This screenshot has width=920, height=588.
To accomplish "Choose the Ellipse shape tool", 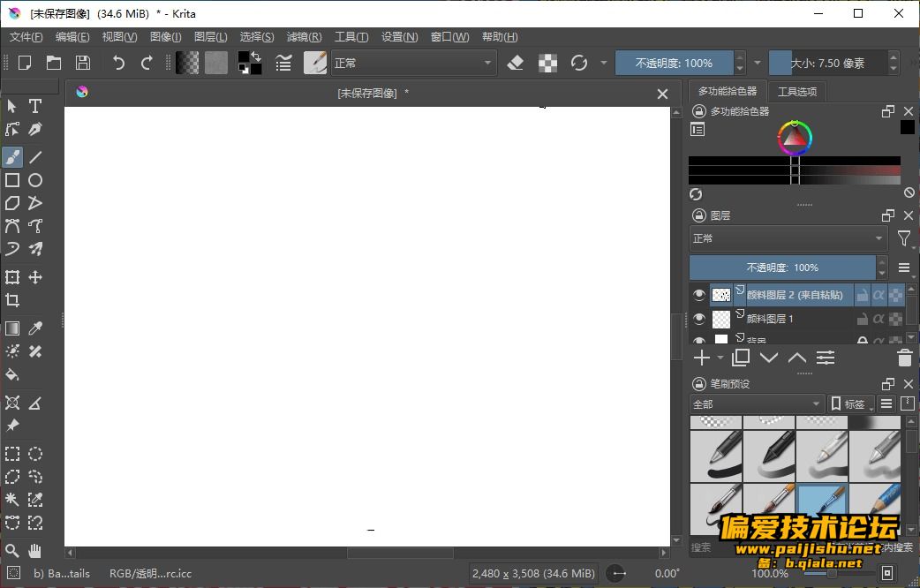I will coord(35,180).
